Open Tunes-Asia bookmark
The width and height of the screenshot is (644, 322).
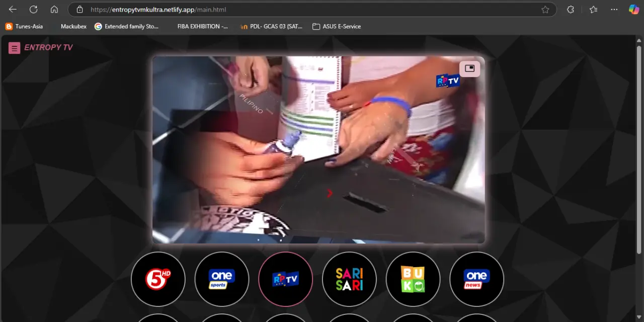(24, 26)
